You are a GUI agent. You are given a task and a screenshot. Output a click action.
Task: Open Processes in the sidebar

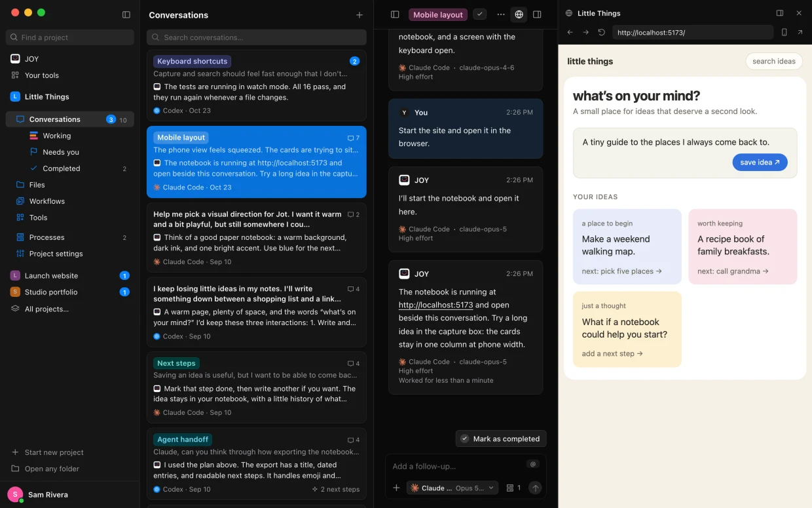[x=70, y=237]
